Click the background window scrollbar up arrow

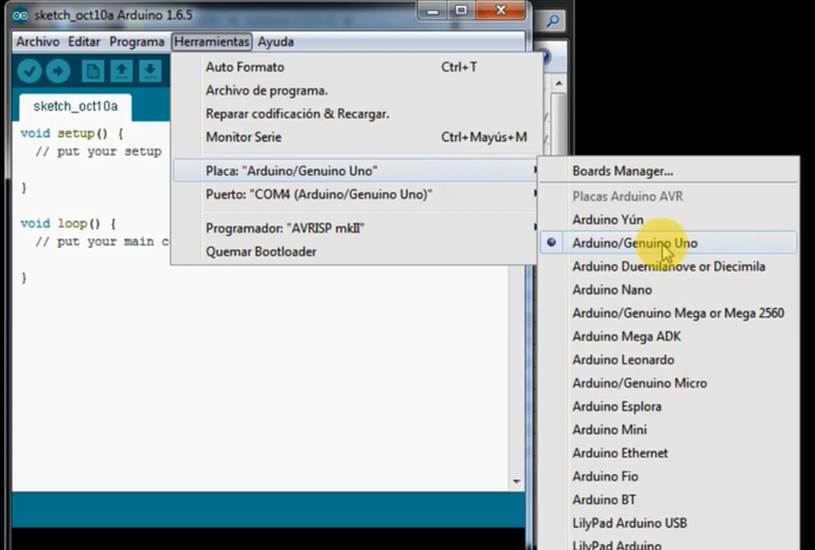pos(559,83)
